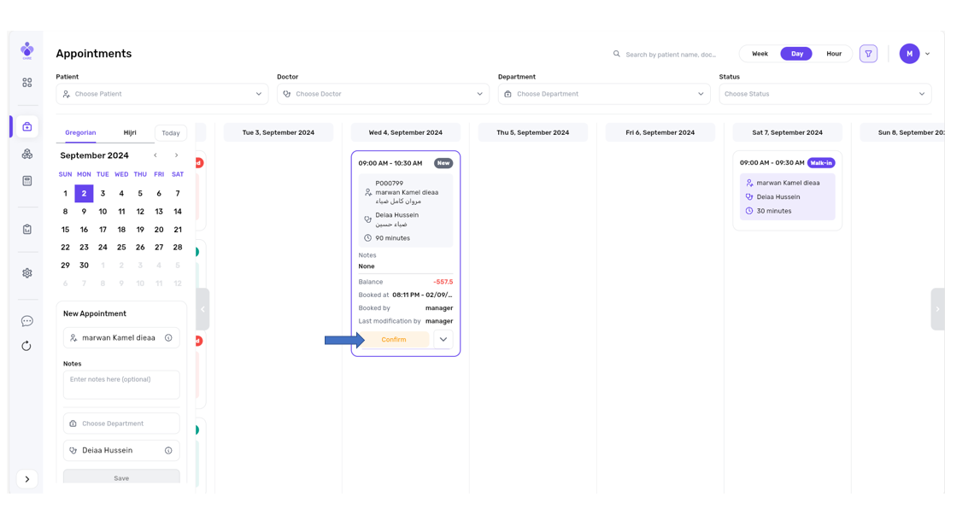Open the chat messages icon in sidebar

pyautogui.click(x=27, y=321)
